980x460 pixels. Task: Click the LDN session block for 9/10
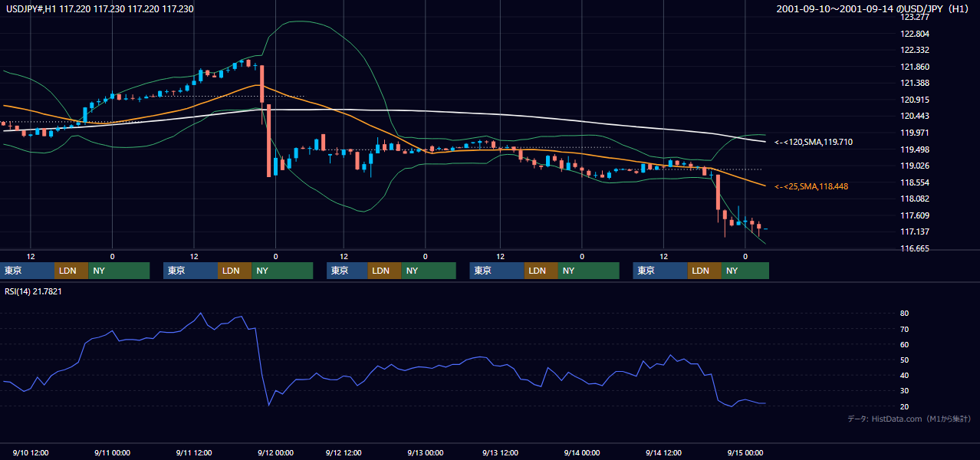(x=71, y=271)
